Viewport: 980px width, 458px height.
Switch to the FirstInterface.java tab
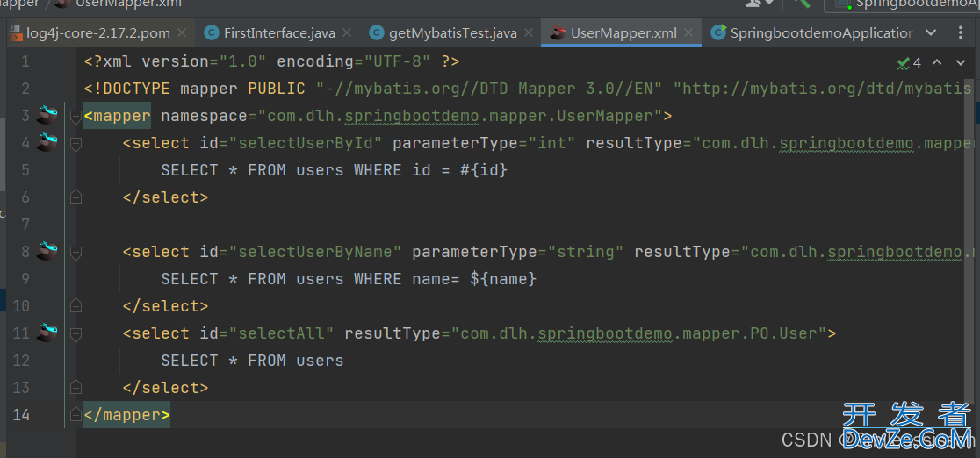tap(279, 33)
